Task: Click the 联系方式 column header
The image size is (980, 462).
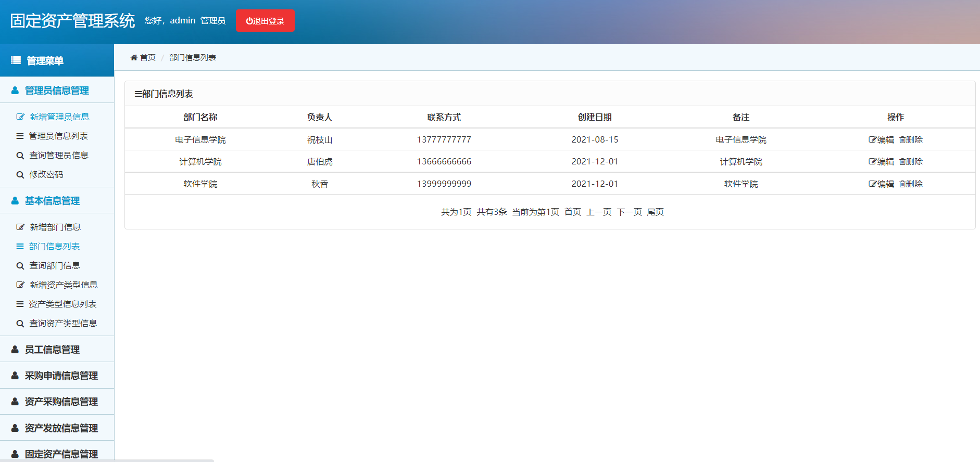Action: 444,117
